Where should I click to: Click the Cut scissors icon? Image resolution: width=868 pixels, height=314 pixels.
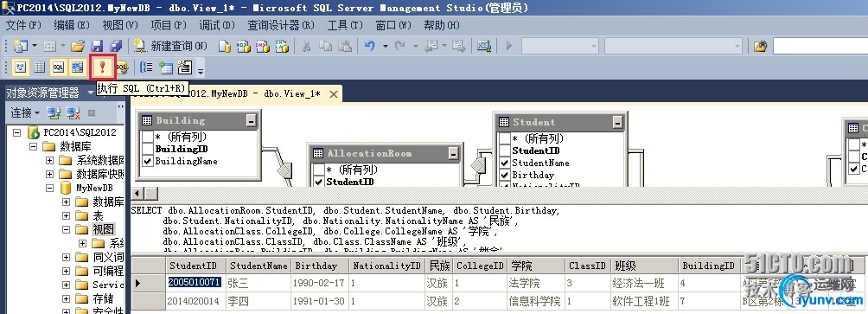tap(306, 46)
